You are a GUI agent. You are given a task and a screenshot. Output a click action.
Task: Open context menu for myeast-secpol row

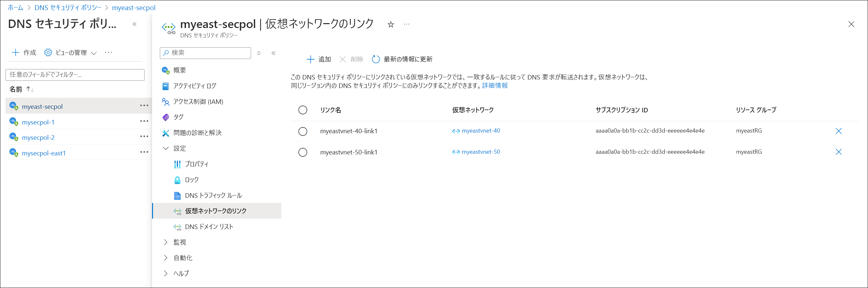click(x=144, y=106)
